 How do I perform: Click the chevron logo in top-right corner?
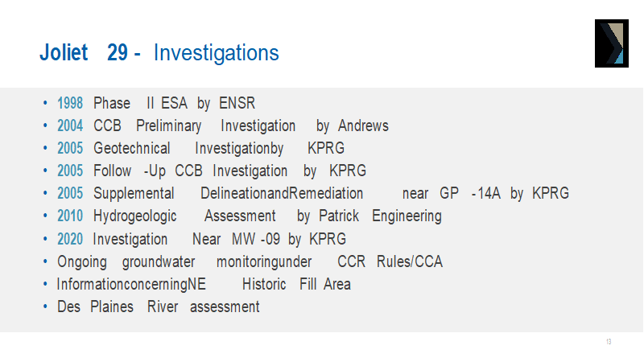click(611, 43)
